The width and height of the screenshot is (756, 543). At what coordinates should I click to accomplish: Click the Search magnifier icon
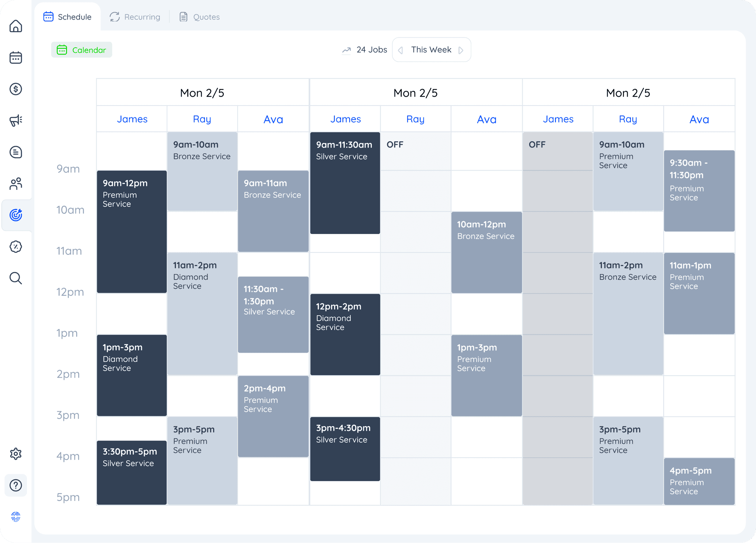pos(16,278)
